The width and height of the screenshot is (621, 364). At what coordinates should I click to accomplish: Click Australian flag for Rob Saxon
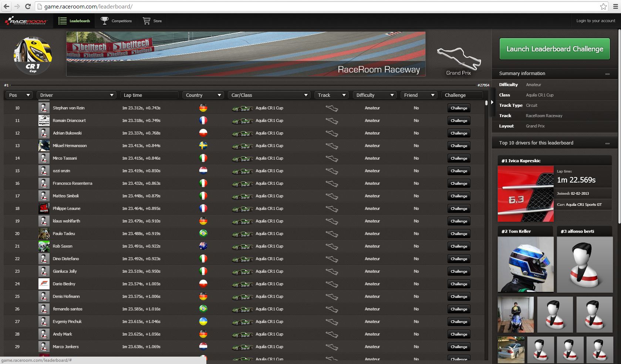pyautogui.click(x=203, y=246)
